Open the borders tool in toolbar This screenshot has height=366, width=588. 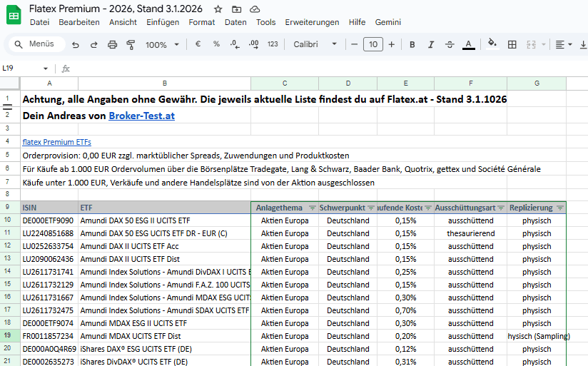[512, 44]
